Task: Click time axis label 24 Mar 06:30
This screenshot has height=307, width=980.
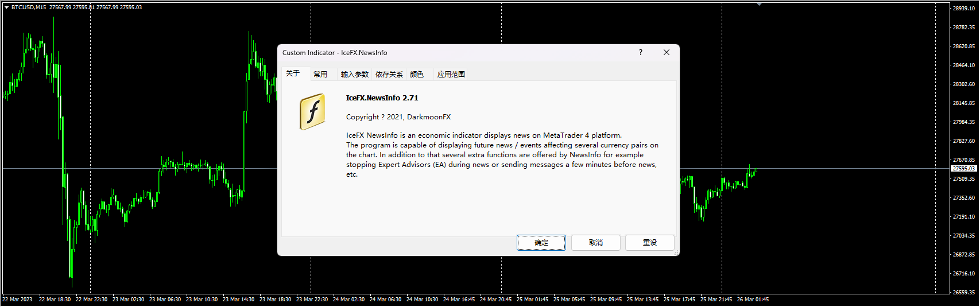Action: pyautogui.click(x=385, y=300)
